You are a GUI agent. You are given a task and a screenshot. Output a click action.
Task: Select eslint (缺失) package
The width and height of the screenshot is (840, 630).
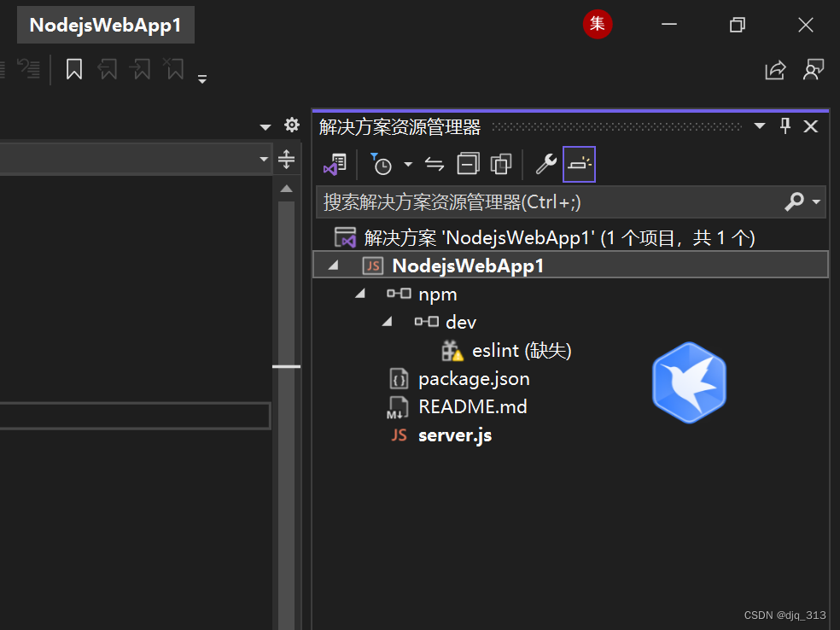522,350
